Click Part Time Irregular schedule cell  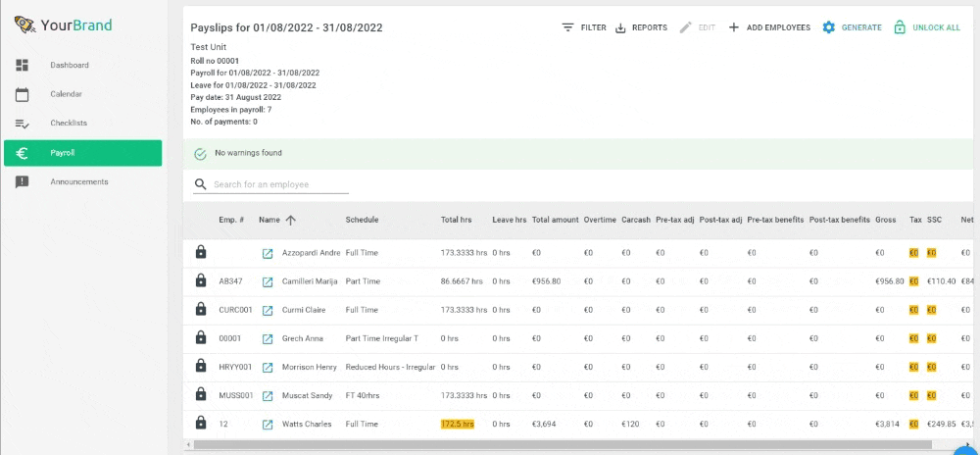click(x=382, y=338)
